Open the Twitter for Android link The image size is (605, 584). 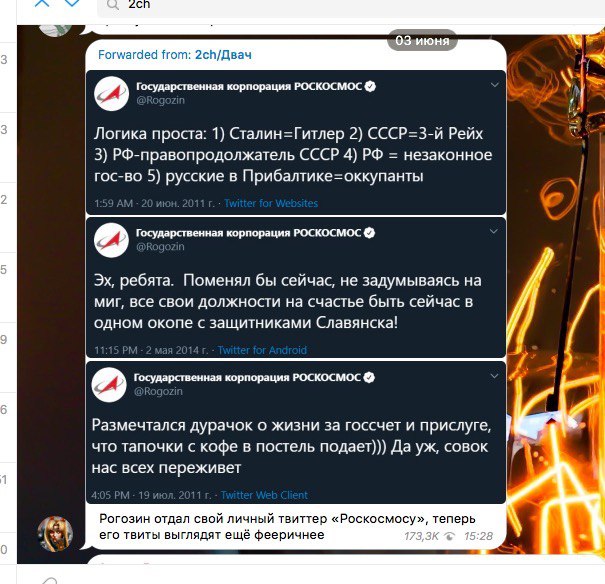point(262,350)
